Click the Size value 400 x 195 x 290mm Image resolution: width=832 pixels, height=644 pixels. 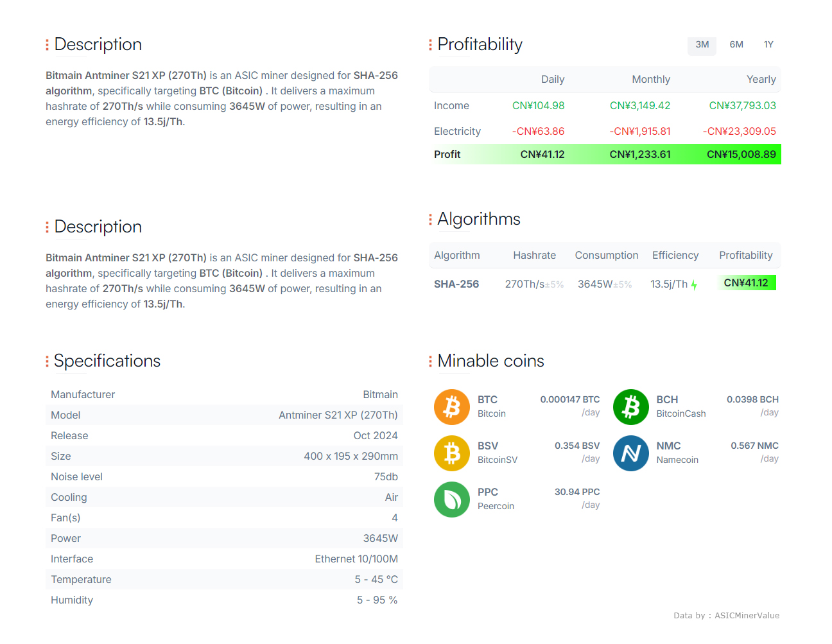(351, 456)
